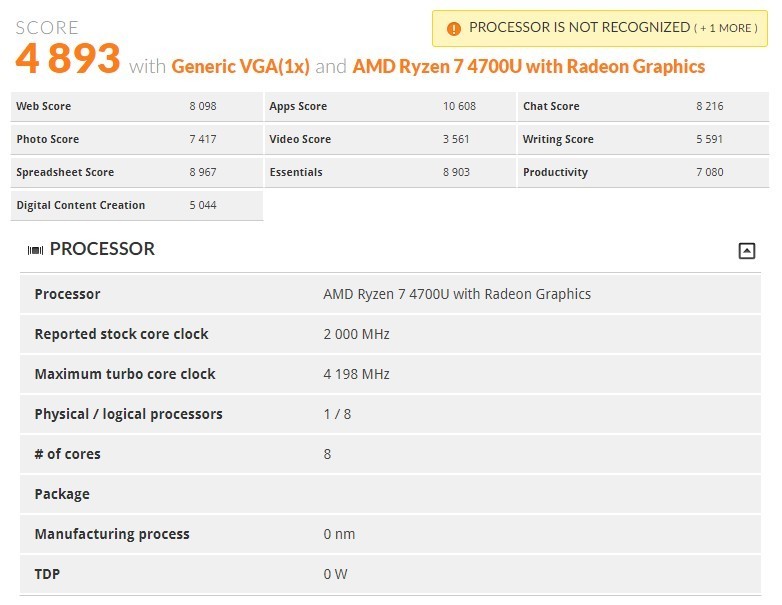Select the Video Score row
This screenshot has width=782, height=605.
click(x=390, y=139)
